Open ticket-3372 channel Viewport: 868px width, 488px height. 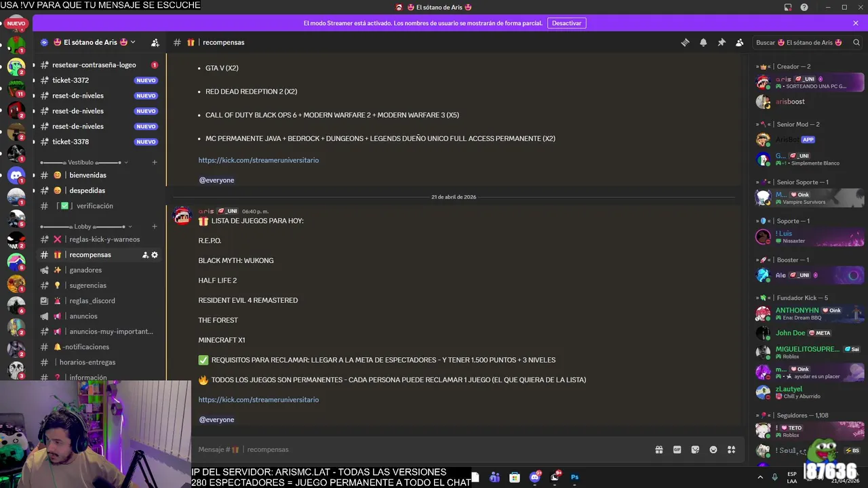click(99, 80)
